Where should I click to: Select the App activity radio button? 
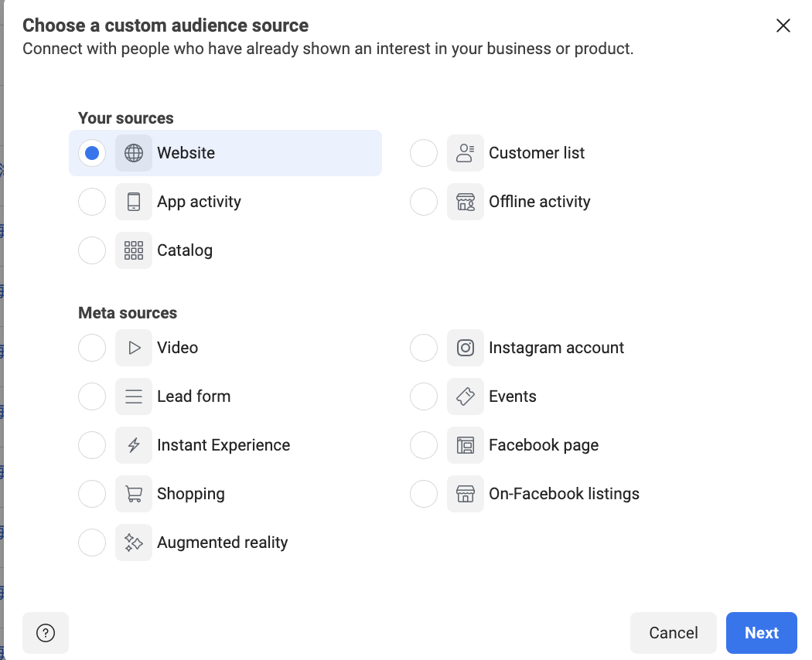(92, 202)
